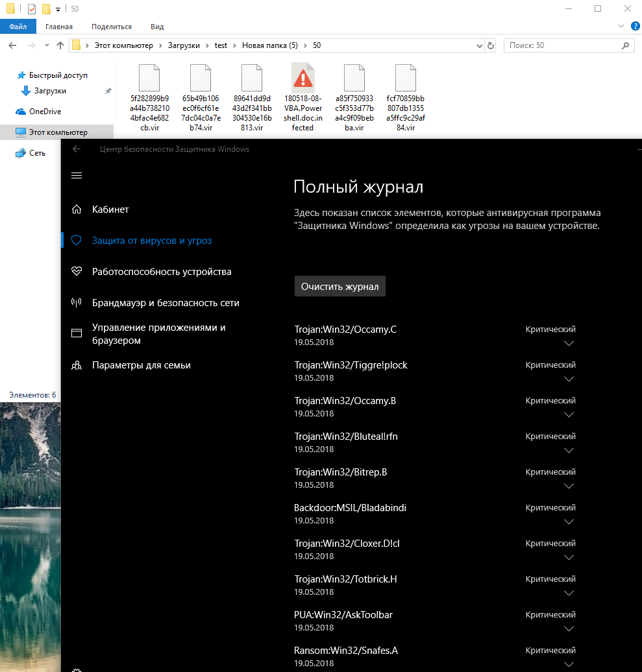Expand PUA:Win32/AskToolbar entry details
The image size is (642, 672).
[x=569, y=629]
